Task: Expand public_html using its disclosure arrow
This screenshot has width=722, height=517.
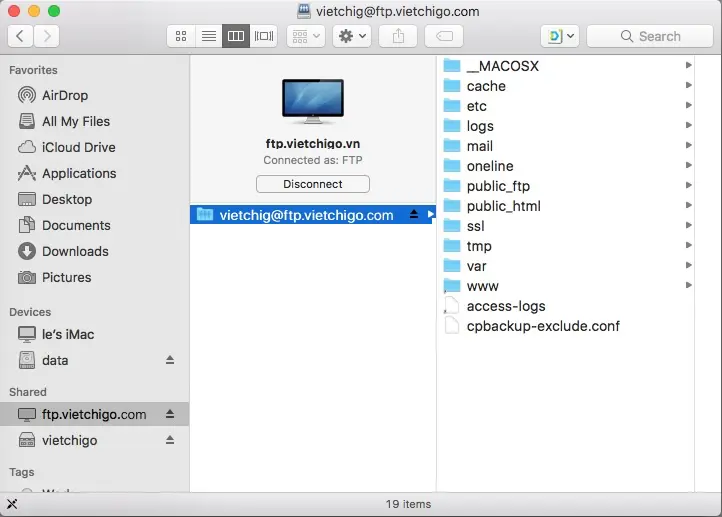Action: [688, 205]
